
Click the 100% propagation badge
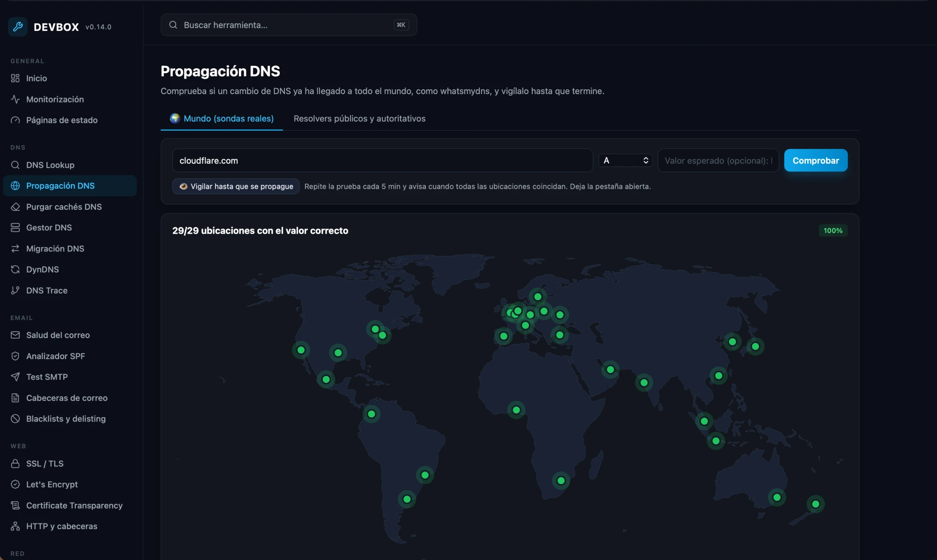(x=833, y=230)
